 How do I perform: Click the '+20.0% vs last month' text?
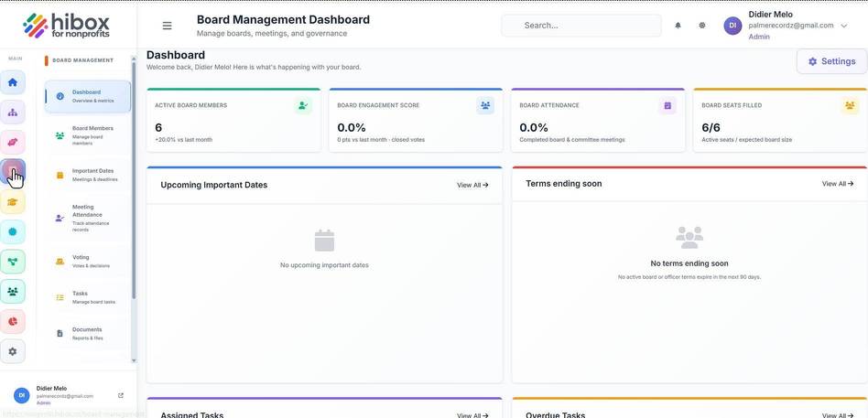183,140
